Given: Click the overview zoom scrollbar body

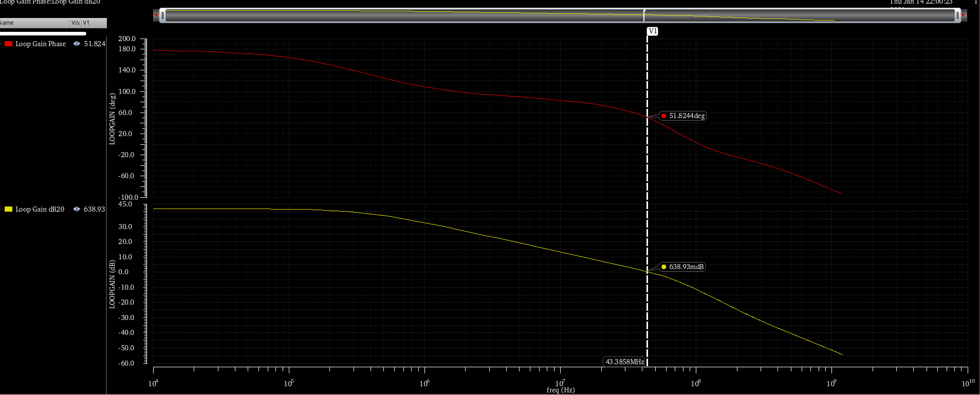Looking at the screenshot, I should [x=560, y=15].
